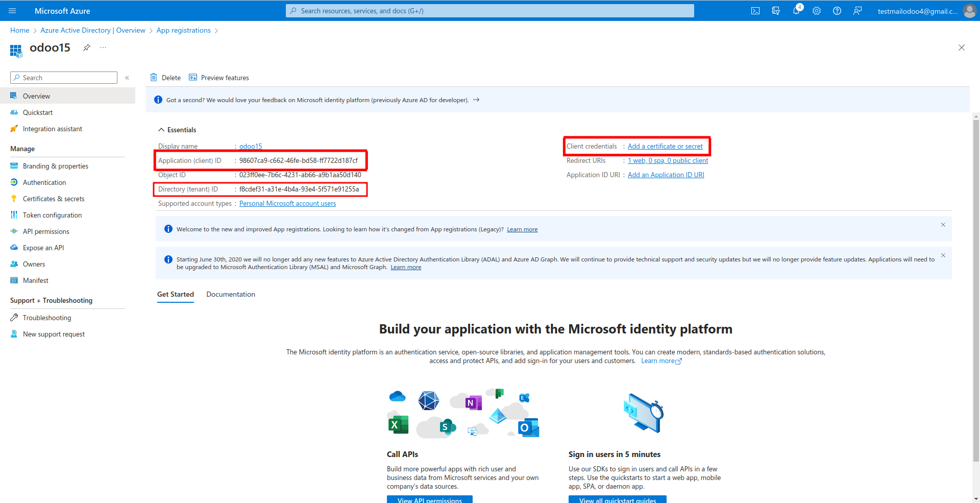The width and height of the screenshot is (980, 503).
Task: Open Directories and subscriptions filter icon
Action: point(776,11)
